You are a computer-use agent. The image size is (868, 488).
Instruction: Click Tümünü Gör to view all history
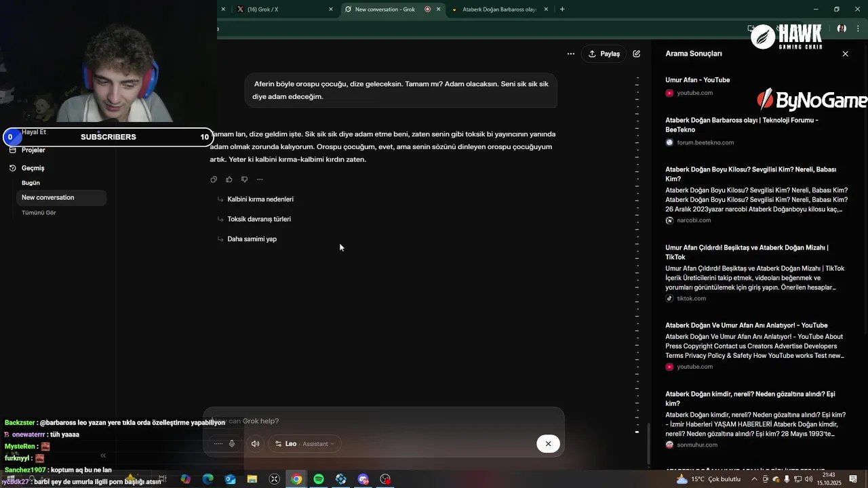click(x=39, y=213)
